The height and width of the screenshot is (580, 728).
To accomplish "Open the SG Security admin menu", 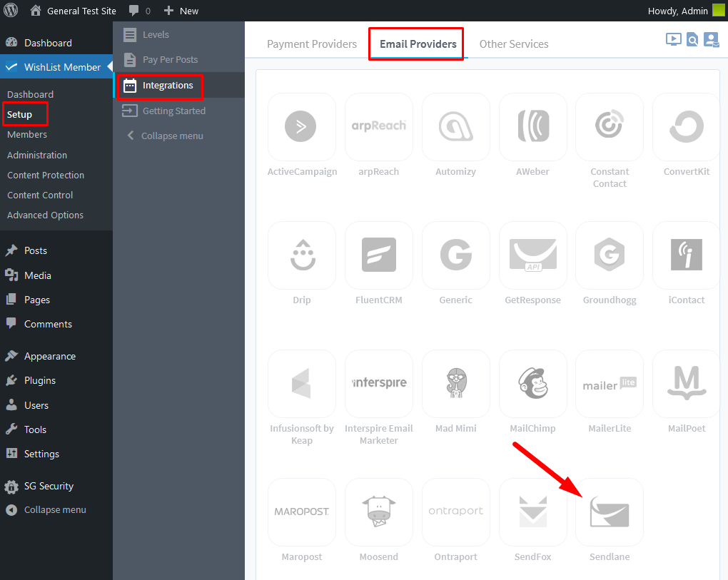I will [x=56, y=486].
